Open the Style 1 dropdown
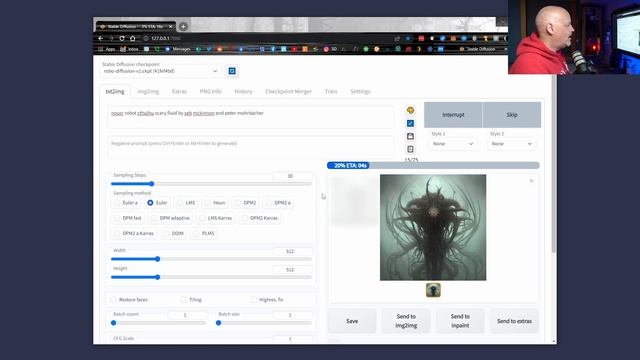 pyautogui.click(x=452, y=144)
